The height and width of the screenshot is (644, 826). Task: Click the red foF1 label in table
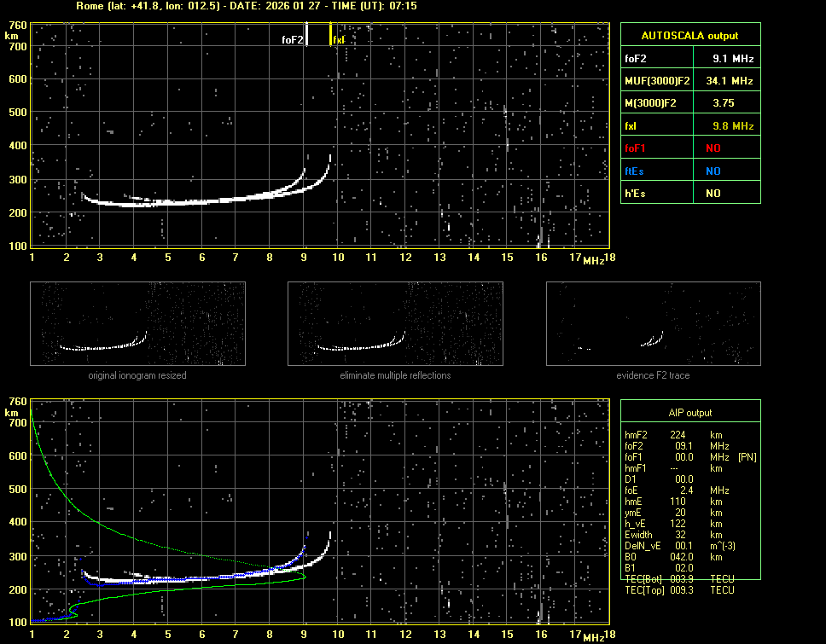[636, 148]
